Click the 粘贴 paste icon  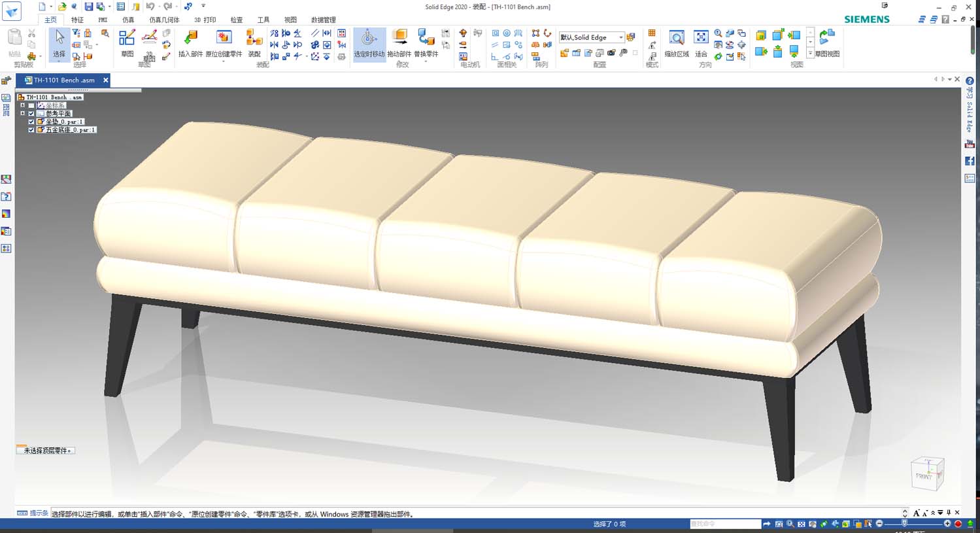pos(14,43)
